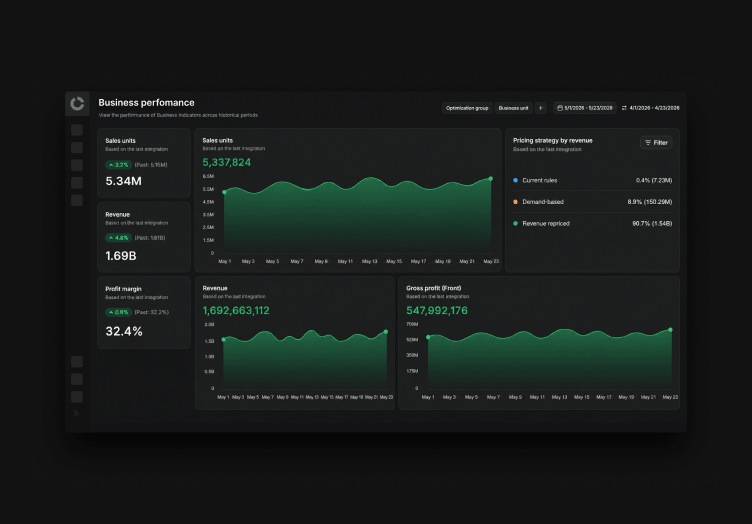The height and width of the screenshot is (524, 752).
Task: Open the 5/1/2026 - 5/23/2026 date picker
Action: tap(585, 108)
